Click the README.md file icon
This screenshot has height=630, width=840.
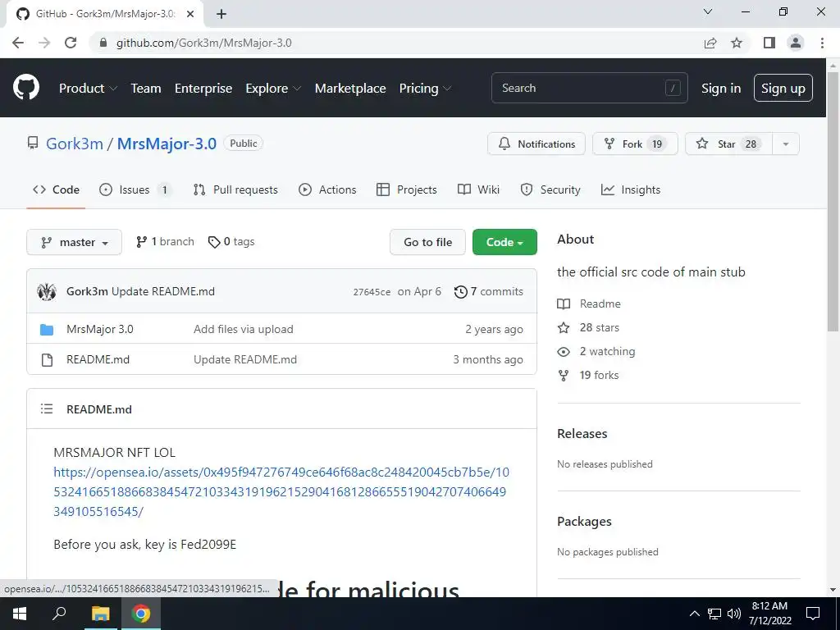pos(47,360)
